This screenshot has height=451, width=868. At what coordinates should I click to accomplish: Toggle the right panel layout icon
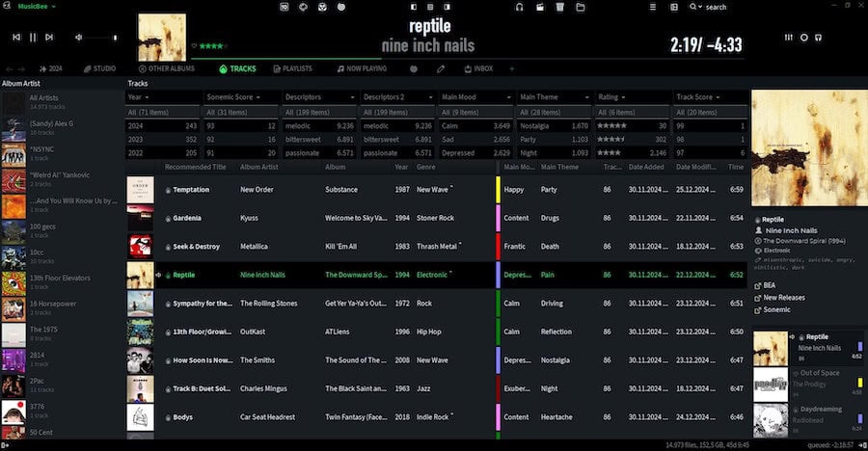click(x=447, y=7)
